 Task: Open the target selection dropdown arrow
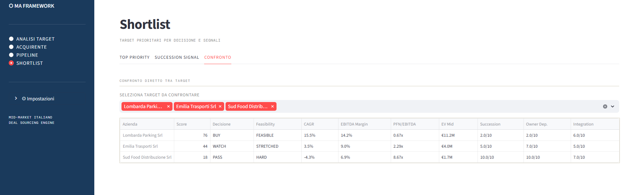click(x=612, y=106)
